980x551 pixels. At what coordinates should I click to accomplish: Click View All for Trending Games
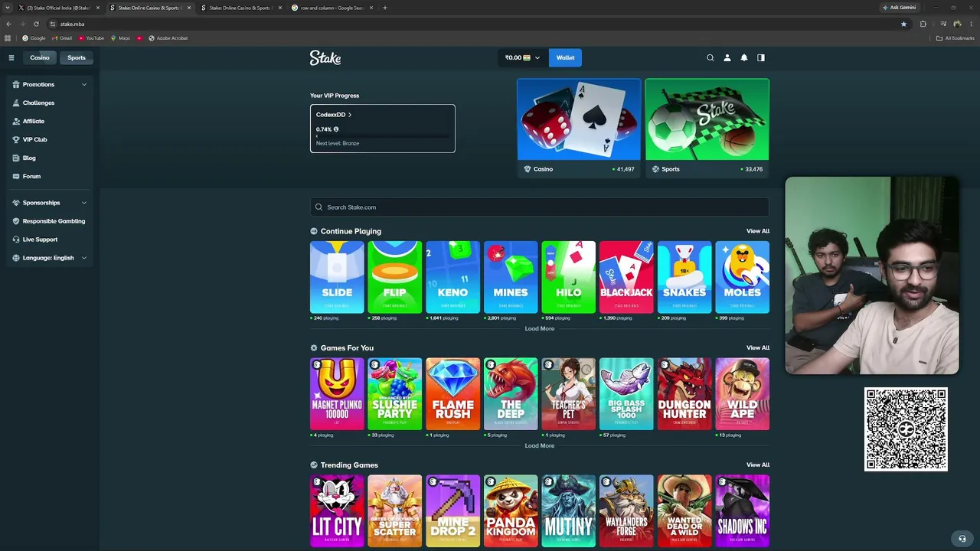[758, 465]
